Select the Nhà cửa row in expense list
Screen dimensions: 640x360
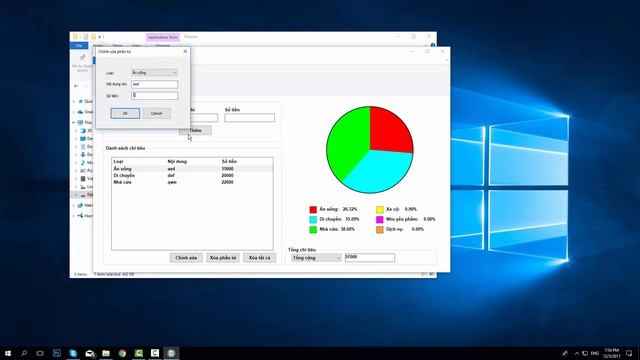192,182
